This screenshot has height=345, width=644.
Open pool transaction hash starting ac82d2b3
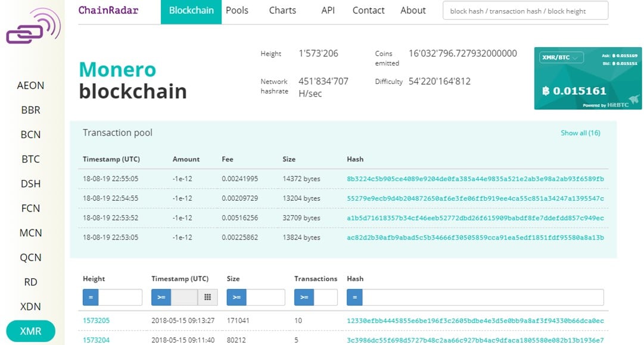pos(475,237)
